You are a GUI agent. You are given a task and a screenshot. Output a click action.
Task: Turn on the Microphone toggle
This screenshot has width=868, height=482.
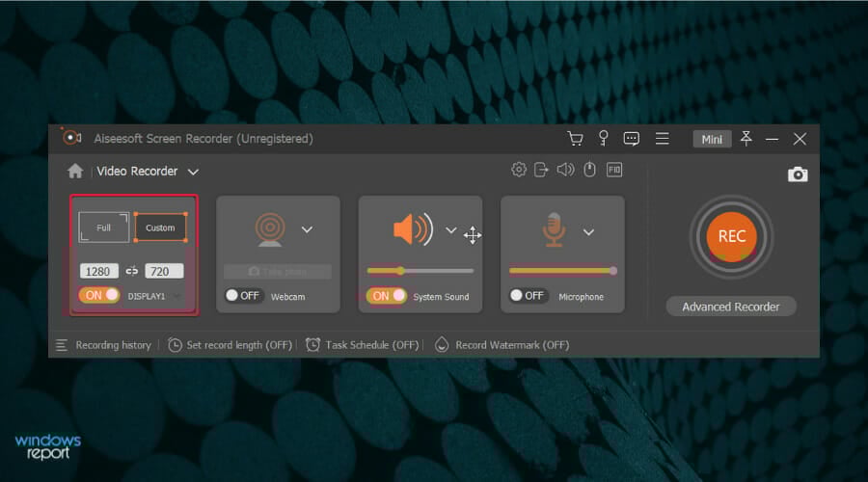tap(528, 296)
